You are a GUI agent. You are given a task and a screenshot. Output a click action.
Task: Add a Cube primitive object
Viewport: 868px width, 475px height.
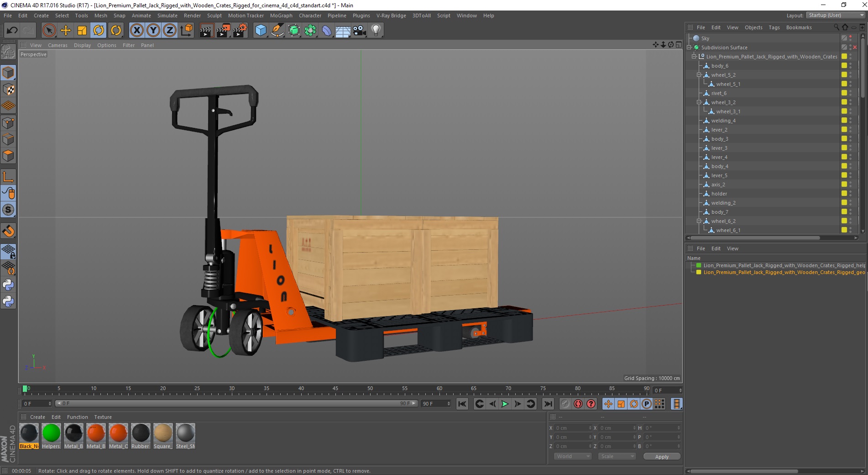pos(261,31)
